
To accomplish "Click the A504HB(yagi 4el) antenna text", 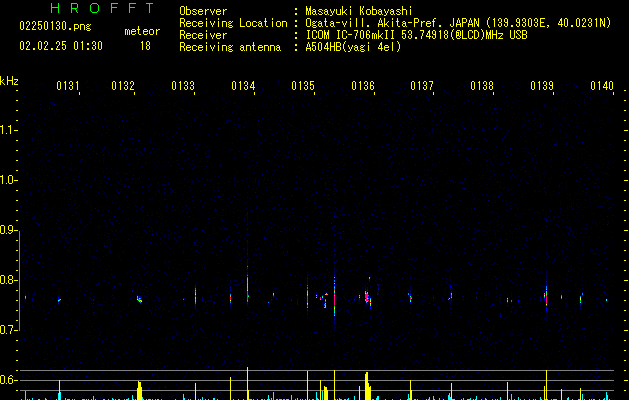I will 353,47.
